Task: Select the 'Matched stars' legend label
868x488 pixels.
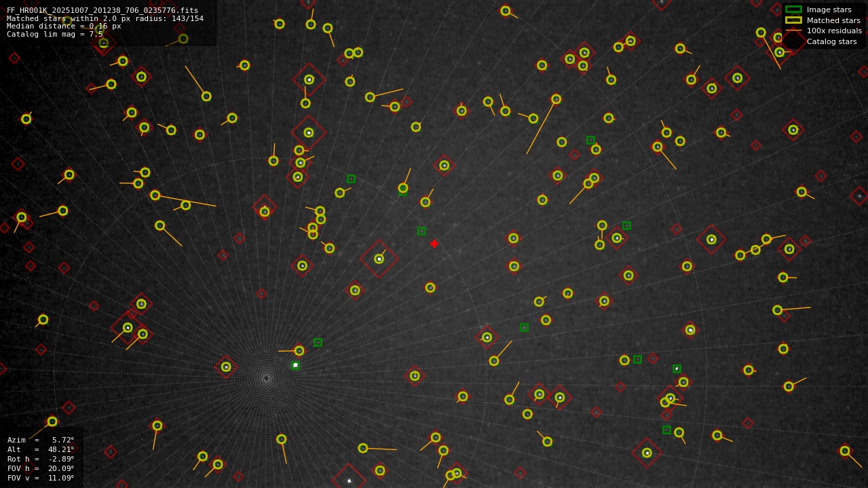Action: click(x=833, y=20)
